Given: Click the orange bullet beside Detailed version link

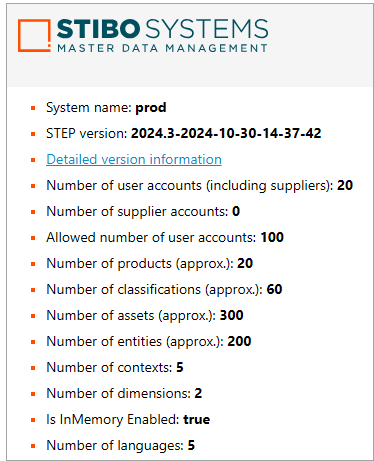Looking at the screenshot, I should pyautogui.click(x=33, y=160).
